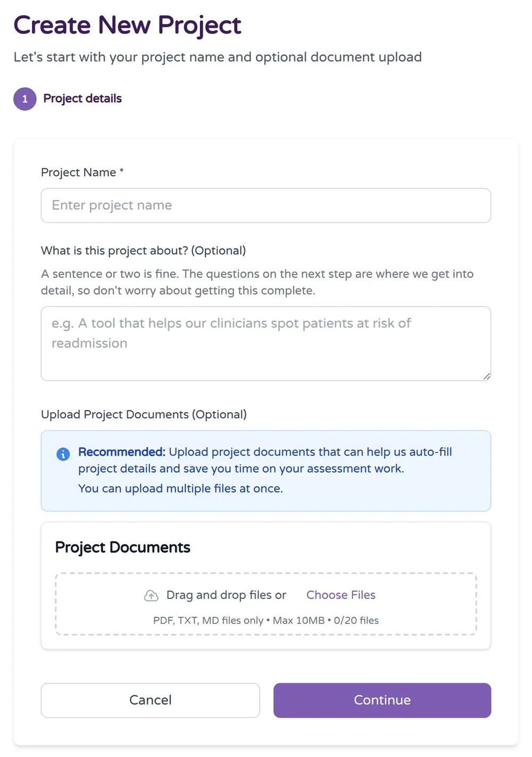Click the 'PDF, TXT, MD files only' note
Image resolution: width=532 pixels, height=757 pixels.
coord(208,620)
